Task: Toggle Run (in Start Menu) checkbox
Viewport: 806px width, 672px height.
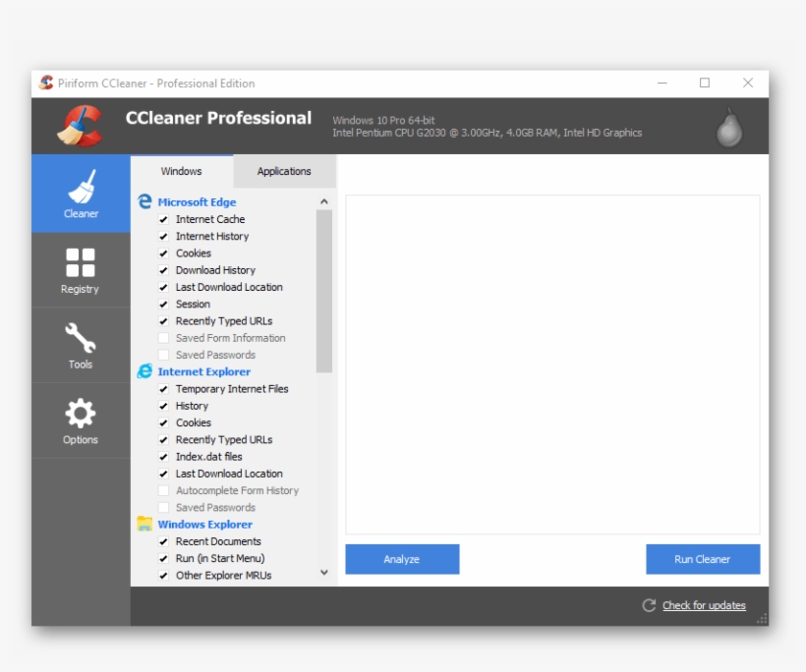Action: point(163,558)
